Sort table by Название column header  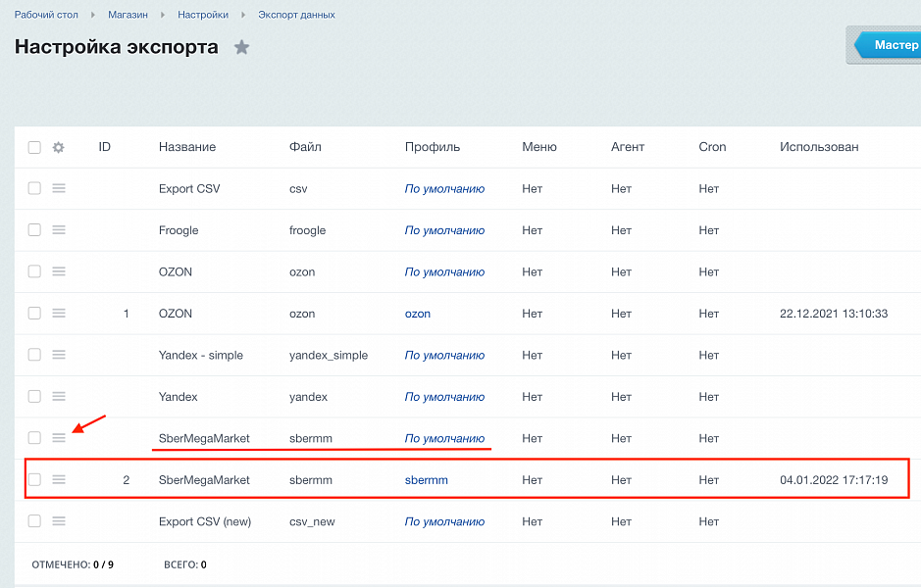187,147
